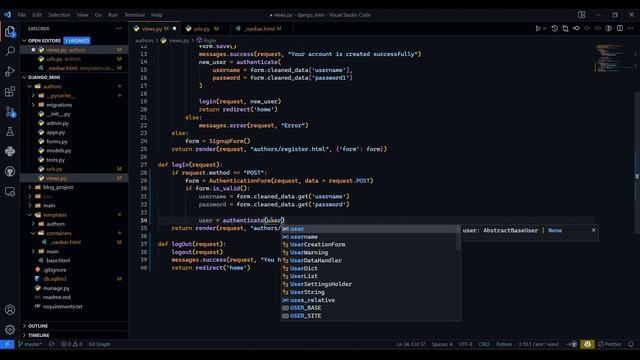This screenshot has height=360, width=640.
Task: Change encoding UTF-8 in status bar
Action: click(x=465, y=344)
